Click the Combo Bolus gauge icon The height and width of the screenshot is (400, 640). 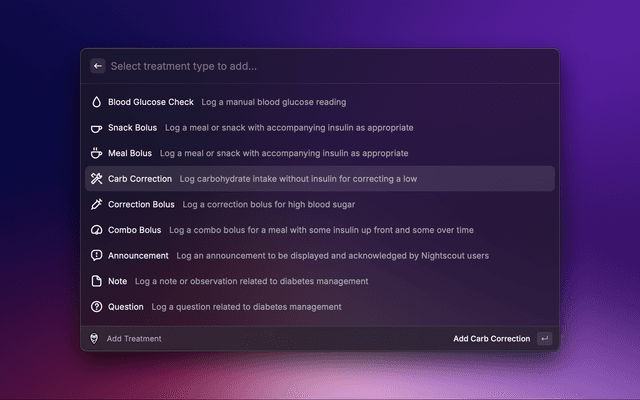[x=97, y=230]
